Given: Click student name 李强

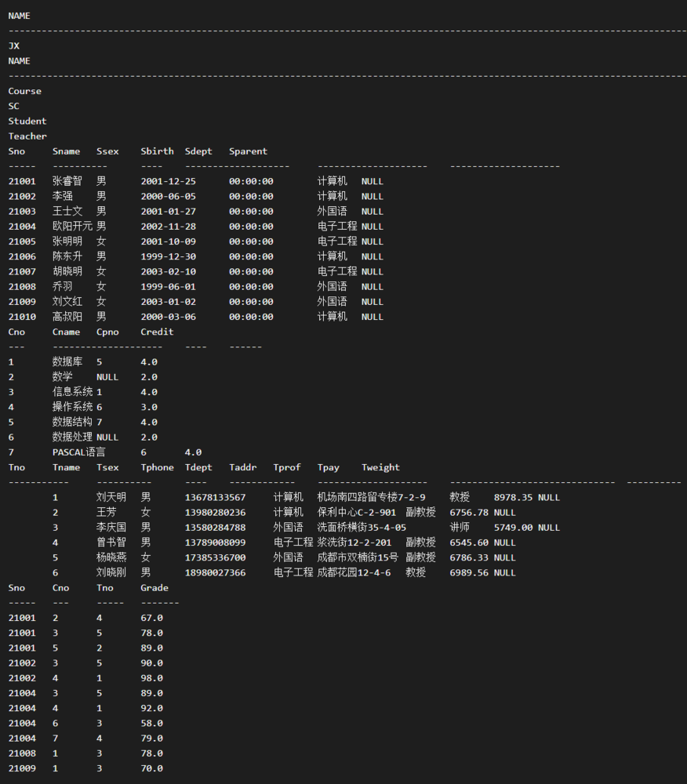Looking at the screenshot, I should tap(63, 196).
